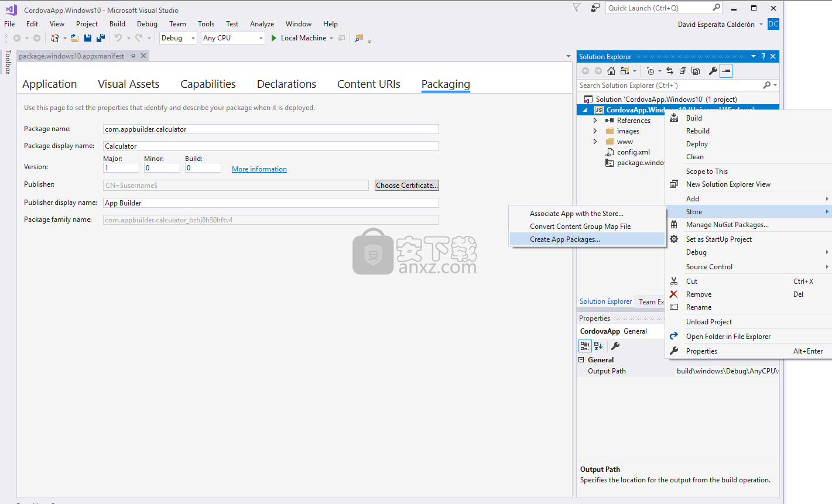
Task: Switch to the Team Explorer bottom tab
Action: click(x=651, y=302)
